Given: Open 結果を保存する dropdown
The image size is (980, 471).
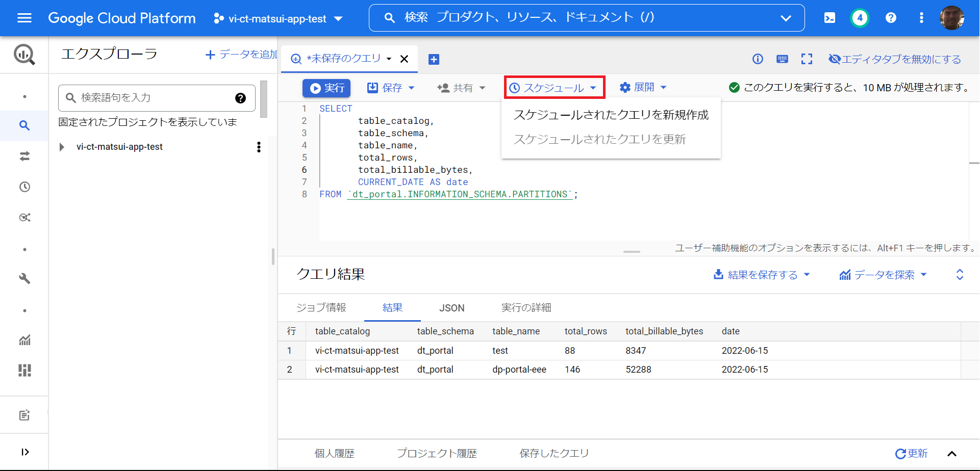Looking at the screenshot, I should pos(762,275).
